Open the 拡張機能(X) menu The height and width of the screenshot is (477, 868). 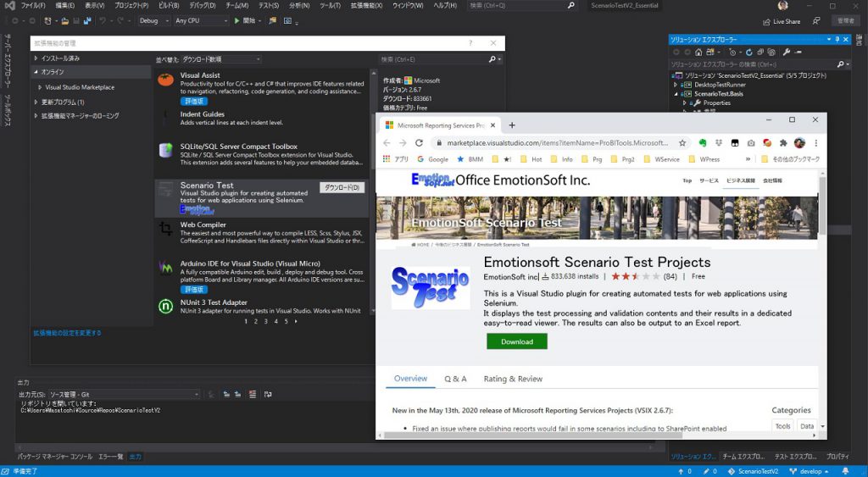pyautogui.click(x=366, y=6)
